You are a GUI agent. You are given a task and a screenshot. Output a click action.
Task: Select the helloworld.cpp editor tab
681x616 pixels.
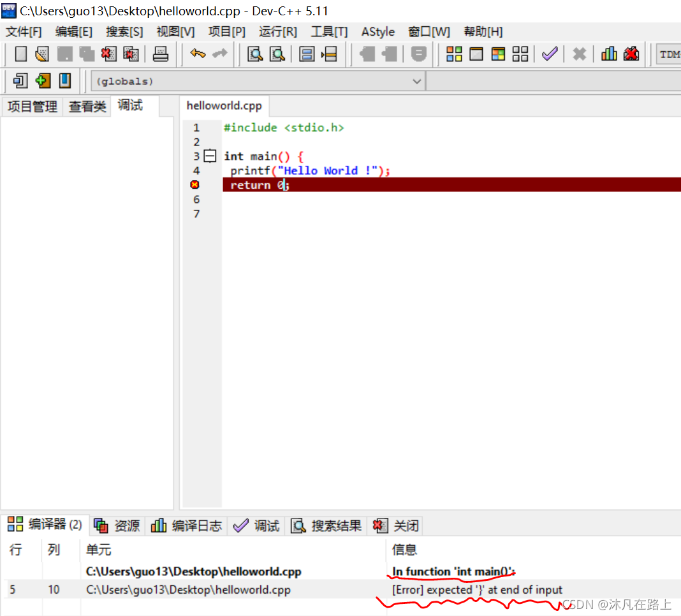tap(224, 106)
